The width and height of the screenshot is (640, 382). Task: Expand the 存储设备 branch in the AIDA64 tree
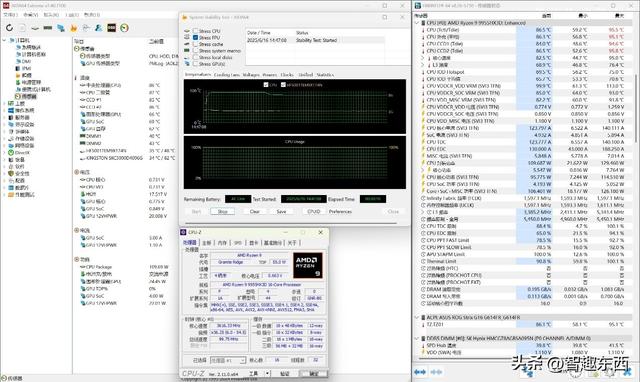4,138
